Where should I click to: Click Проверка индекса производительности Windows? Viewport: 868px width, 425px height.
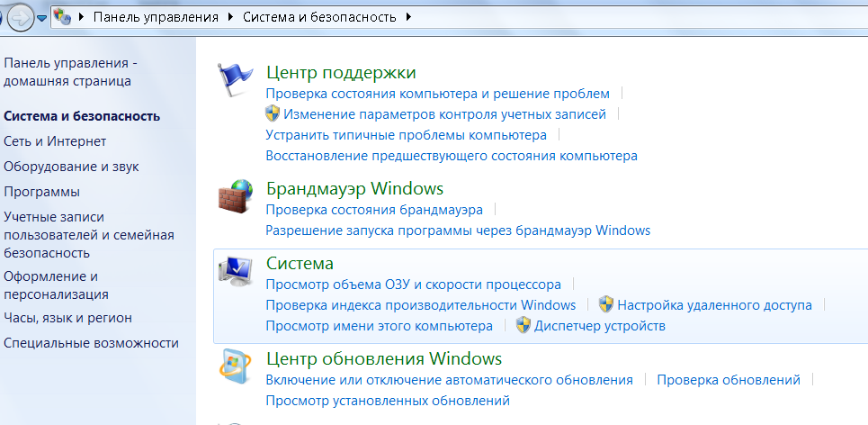click(421, 304)
